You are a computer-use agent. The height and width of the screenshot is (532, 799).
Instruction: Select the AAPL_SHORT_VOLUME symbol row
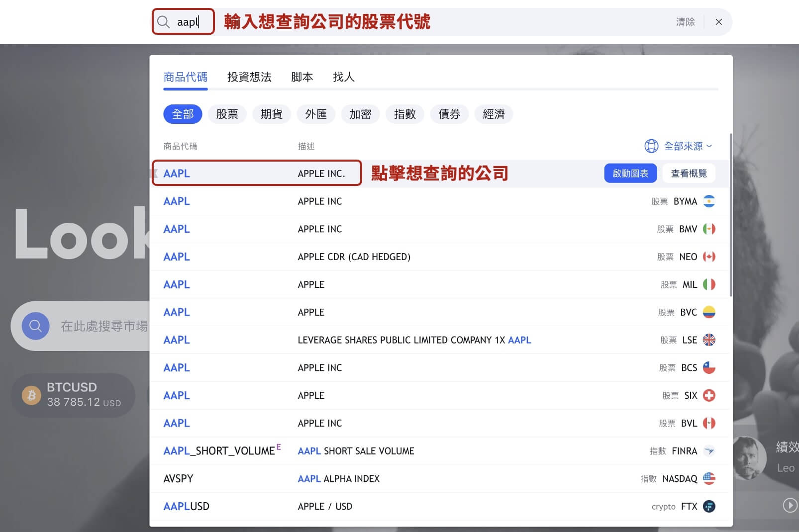click(x=439, y=451)
